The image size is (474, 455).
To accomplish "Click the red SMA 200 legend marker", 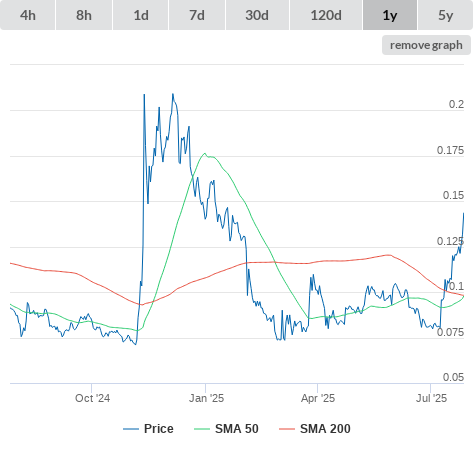I will (287, 429).
